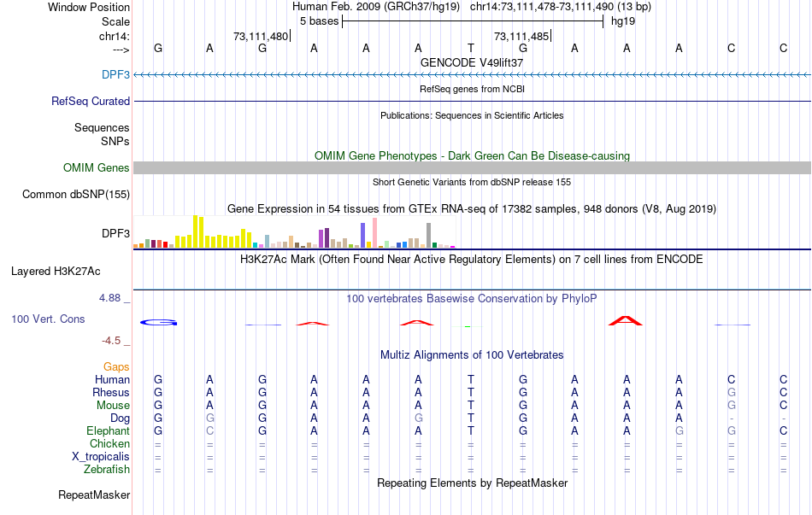812x515 pixels.
Task: Click the blue-violet bar in GTEx chart
Action: point(362,236)
